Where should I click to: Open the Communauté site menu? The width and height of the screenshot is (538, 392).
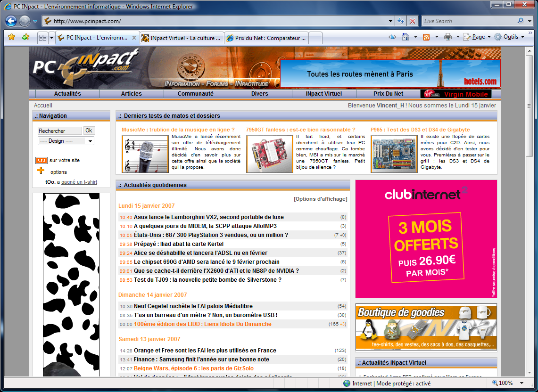click(196, 94)
